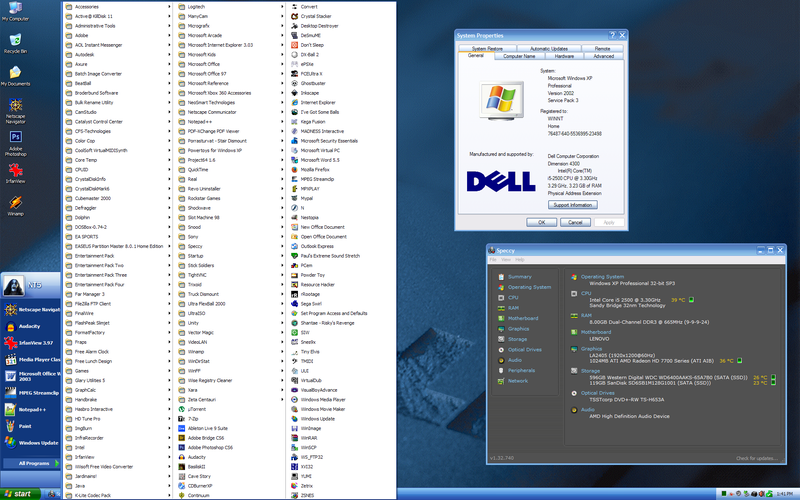800x500 pixels.
Task: Expand Rockstar Games folder submenu
Action: 231,198
